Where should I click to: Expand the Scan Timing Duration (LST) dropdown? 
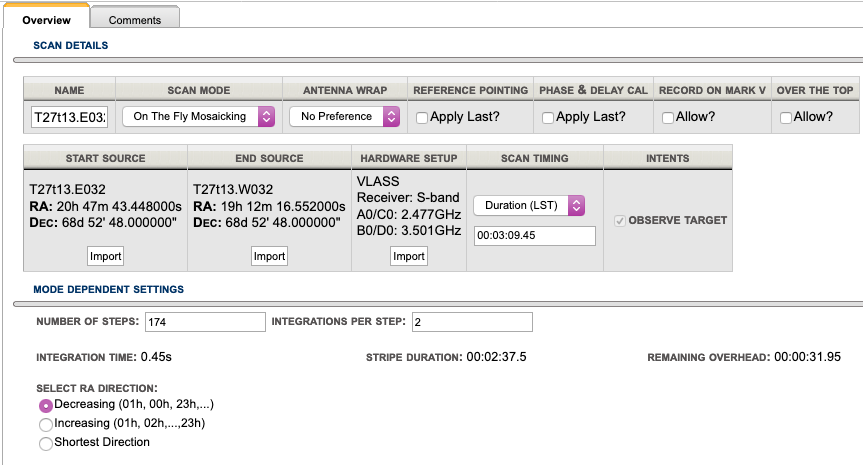(529, 205)
